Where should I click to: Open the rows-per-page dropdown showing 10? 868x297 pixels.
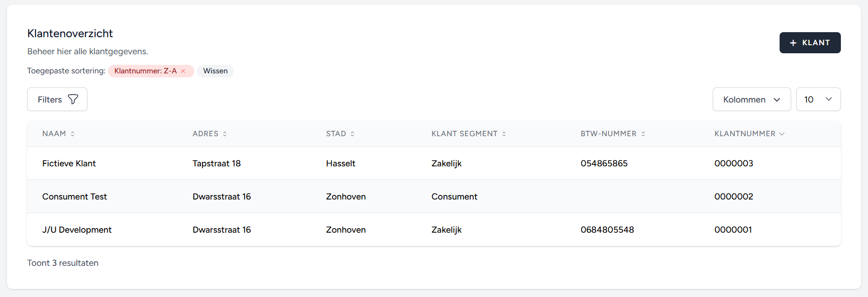click(818, 100)
